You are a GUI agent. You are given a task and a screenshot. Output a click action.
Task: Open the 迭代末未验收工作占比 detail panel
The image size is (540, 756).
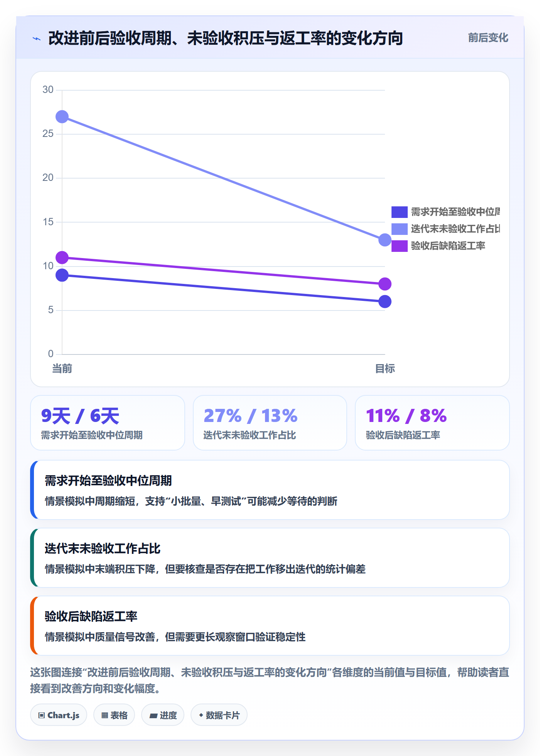tap(270, 558)
